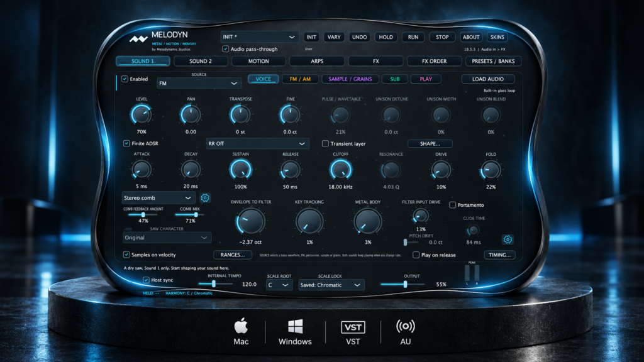Select the SUB sub-tab
The height and width of the screenshot is (362, 644).
pos(395,79)
